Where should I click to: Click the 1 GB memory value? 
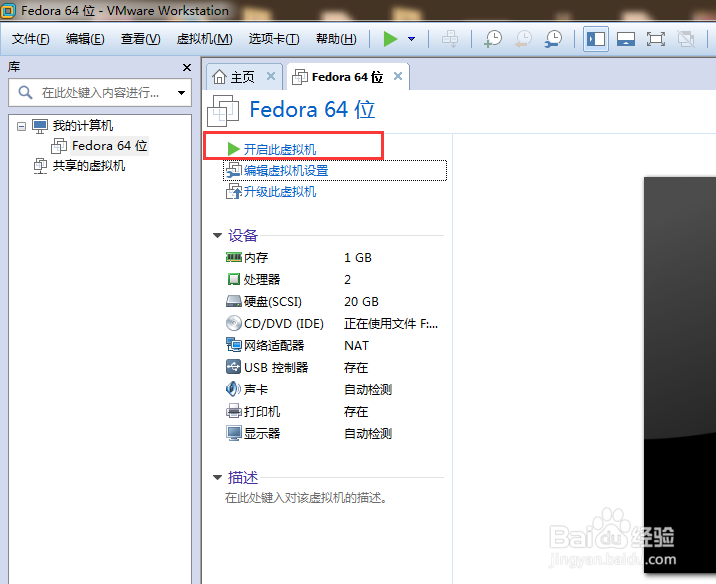pyautogui.click(x=358, y=258)
